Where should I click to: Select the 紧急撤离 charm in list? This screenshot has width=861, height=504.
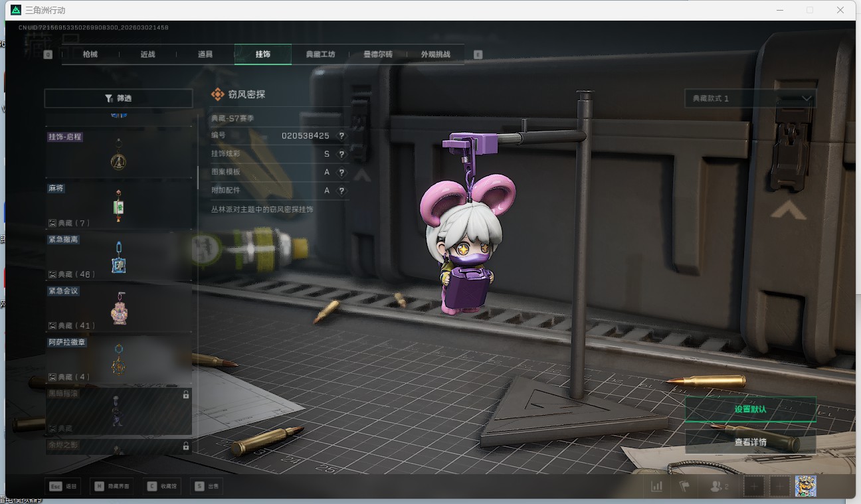coord(118,257)
